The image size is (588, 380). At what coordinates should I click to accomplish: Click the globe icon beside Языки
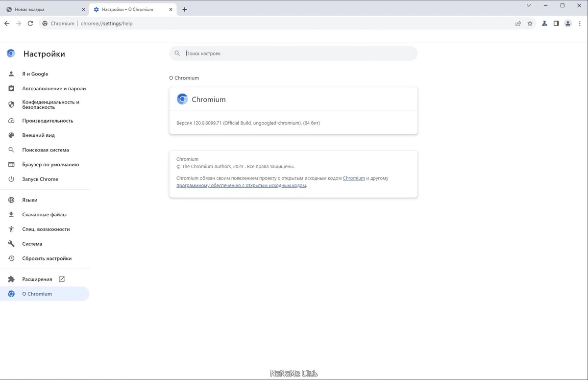click(x=11, y=200)
